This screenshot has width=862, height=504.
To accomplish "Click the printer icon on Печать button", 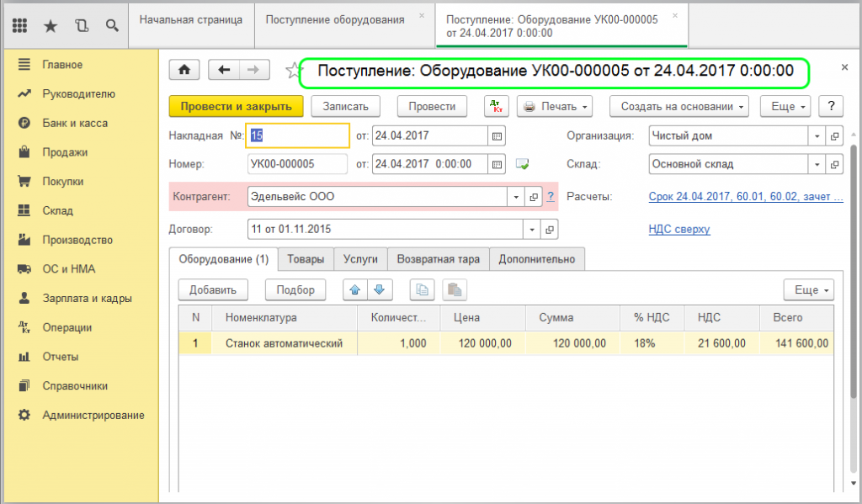I will pos(530,106).
